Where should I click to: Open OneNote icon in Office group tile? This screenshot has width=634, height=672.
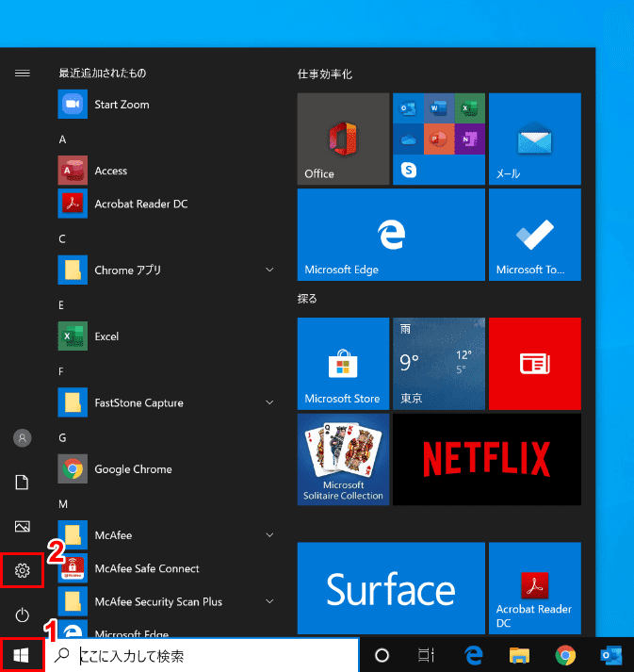click(x=470, y=139)
